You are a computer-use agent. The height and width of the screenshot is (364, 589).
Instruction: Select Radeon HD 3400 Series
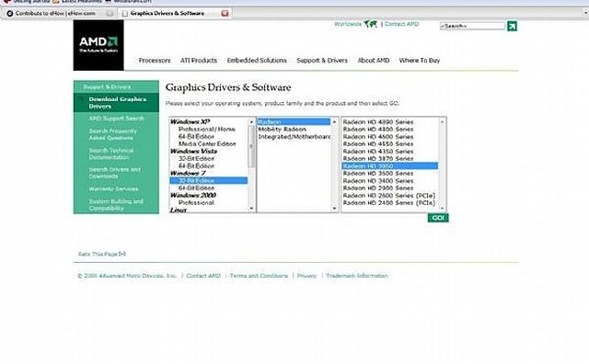pyautogui.click(x=378, y=180)
